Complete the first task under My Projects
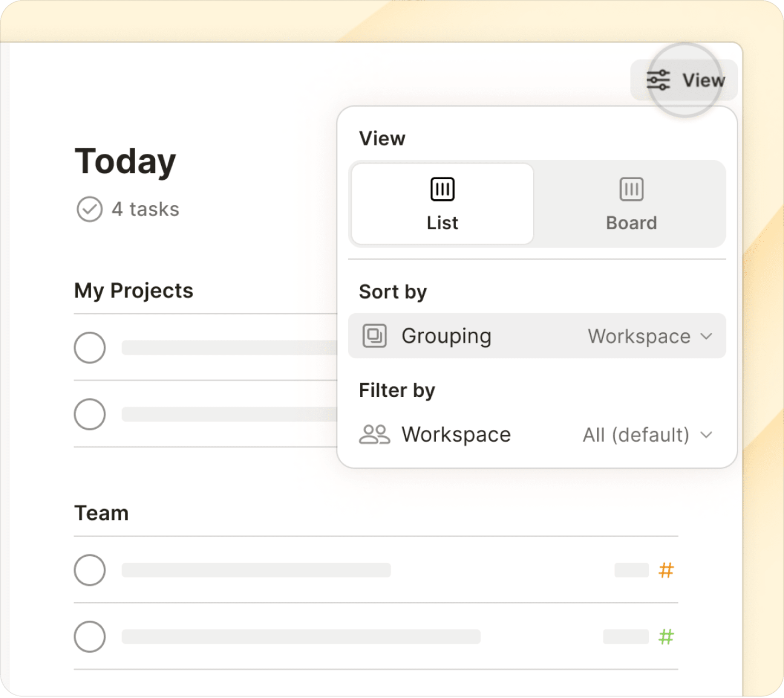784x698 pixels. 89,347
